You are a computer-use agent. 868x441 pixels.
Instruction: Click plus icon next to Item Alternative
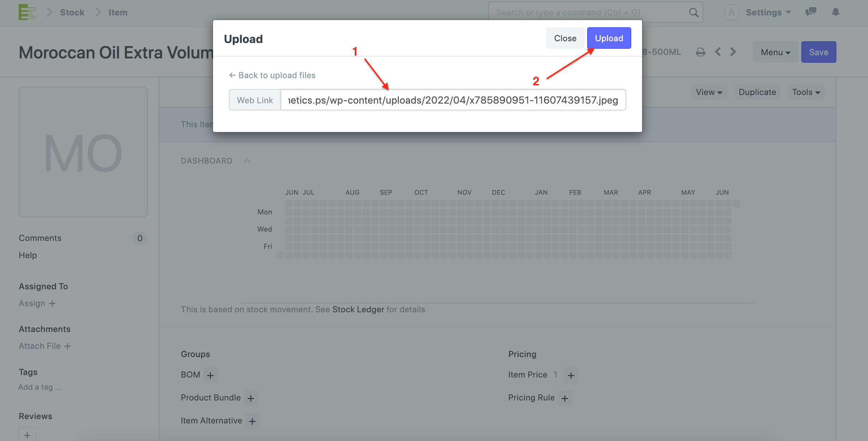click(x=252, y=421)
